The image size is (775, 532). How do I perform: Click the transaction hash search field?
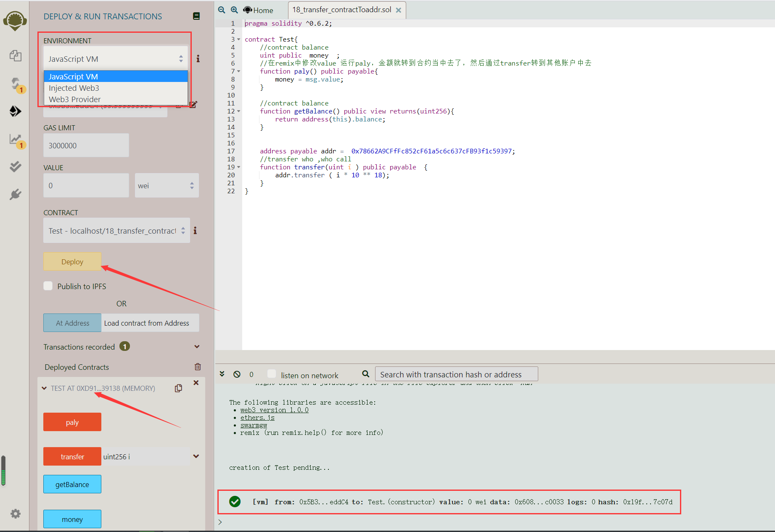[456, 374]
